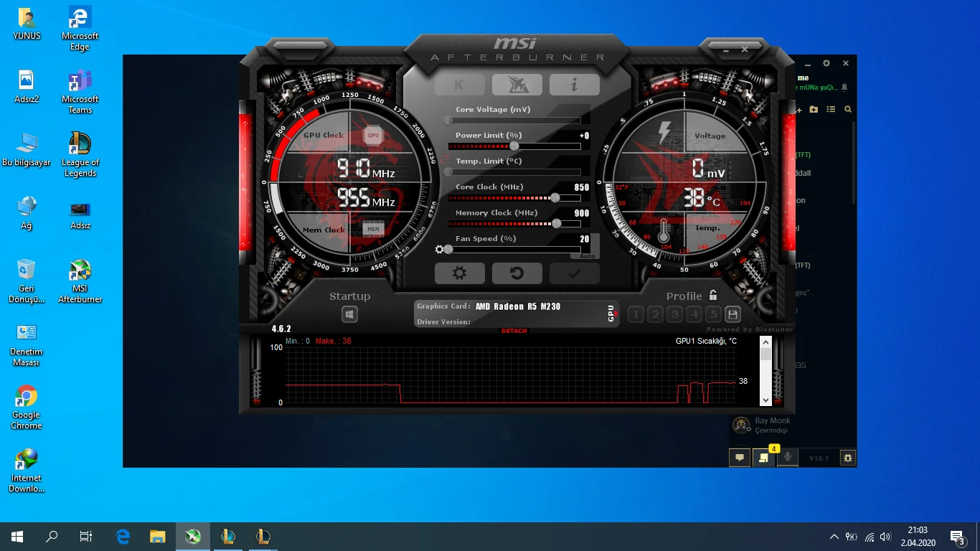Click the fan speed gear icon
This screenshot has height=551, width=980.
click(439, 250)
